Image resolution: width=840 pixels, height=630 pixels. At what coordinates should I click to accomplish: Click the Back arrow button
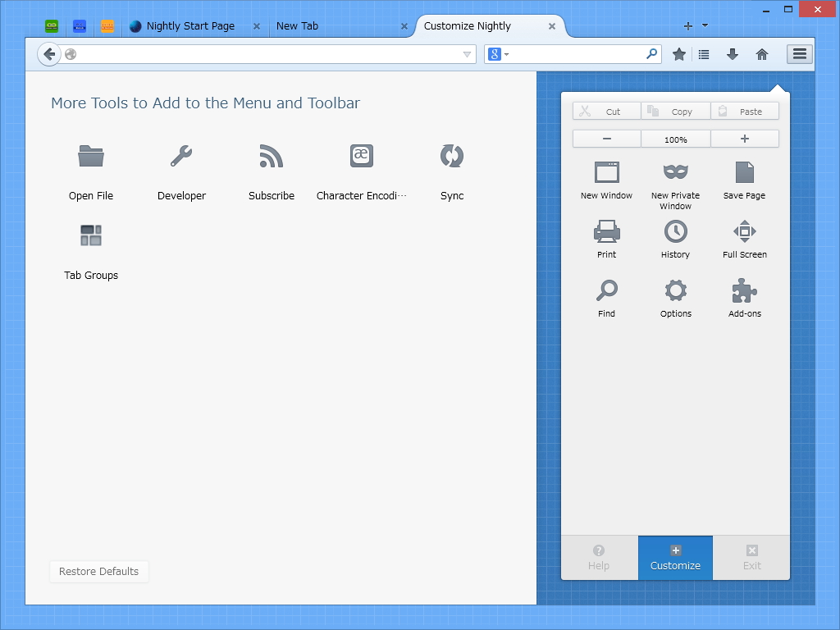click(48, 54)
